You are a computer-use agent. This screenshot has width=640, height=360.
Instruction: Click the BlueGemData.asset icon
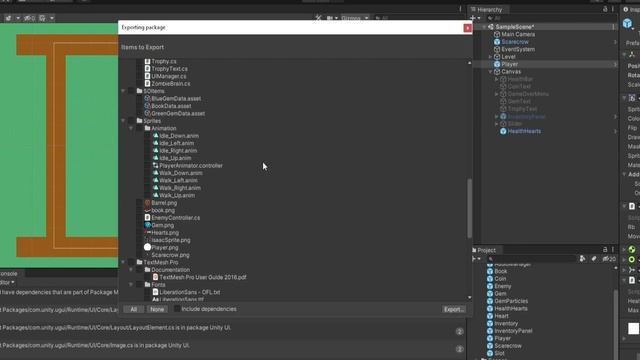[147, 98]
